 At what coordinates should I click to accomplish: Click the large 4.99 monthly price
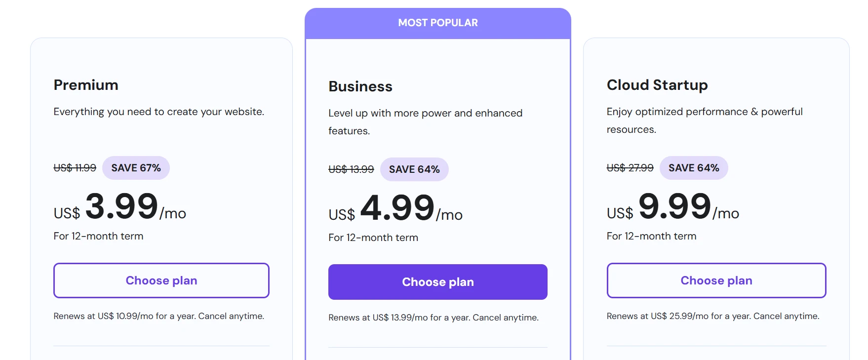pyautogui.click(x=397, y=208)
